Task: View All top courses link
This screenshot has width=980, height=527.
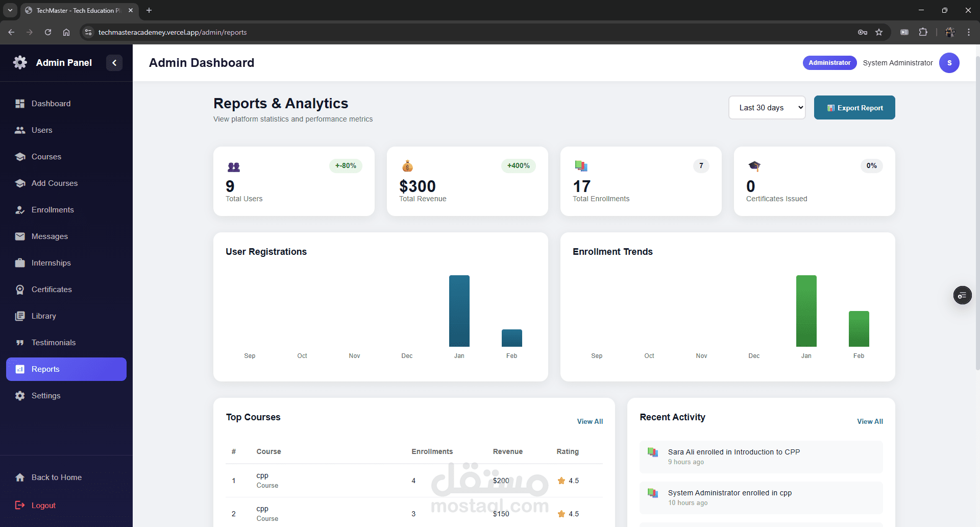Action: point(590,421)
